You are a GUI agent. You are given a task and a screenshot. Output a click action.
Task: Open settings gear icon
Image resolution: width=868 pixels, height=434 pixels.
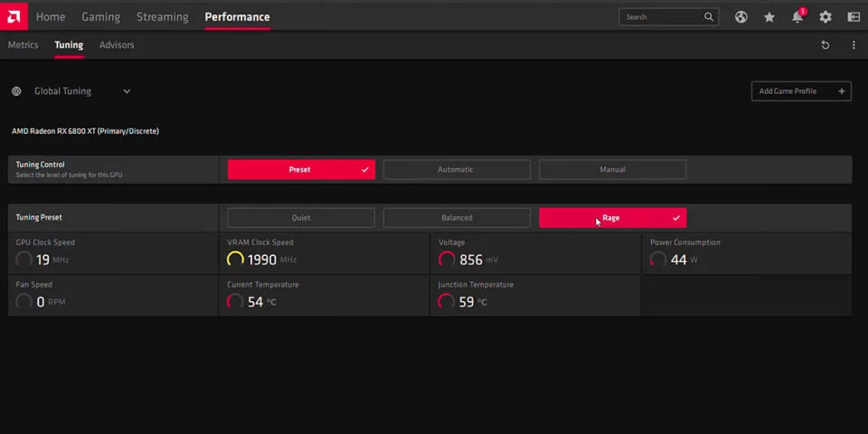click(x=826, y=17)
